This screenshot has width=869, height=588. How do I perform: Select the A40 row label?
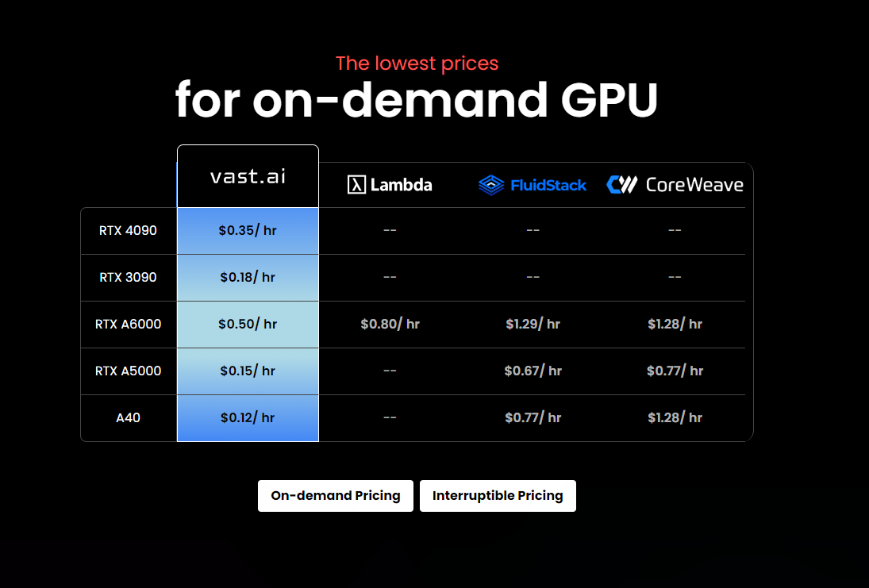pyautogui.click(x=127, y=417)
